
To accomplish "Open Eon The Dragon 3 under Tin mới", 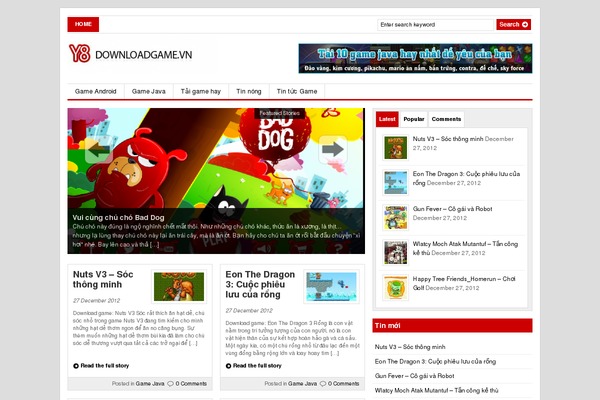I will click(435, 362).
